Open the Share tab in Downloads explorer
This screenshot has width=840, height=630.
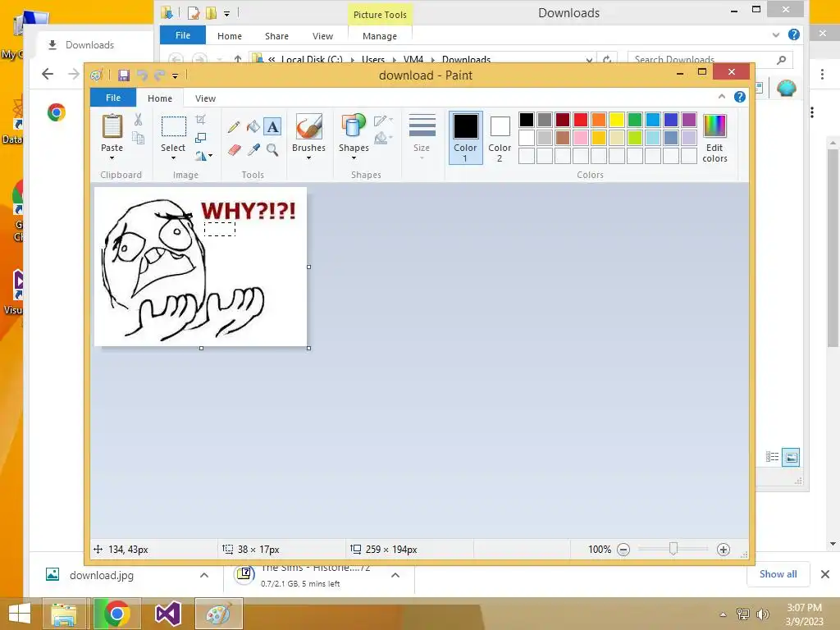point(276,36)
